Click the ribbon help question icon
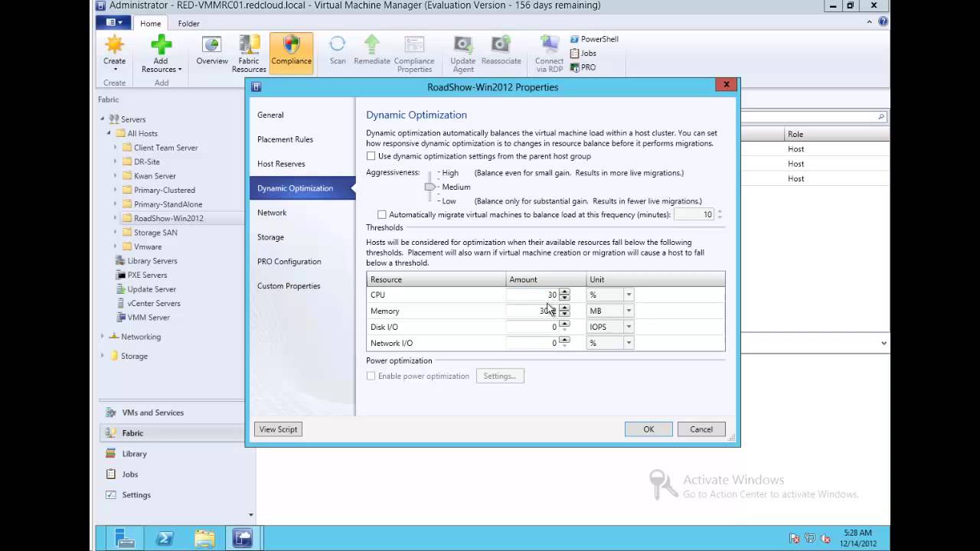Image resolution: width=980 pixels, height=551 pixels. [883, 22]
